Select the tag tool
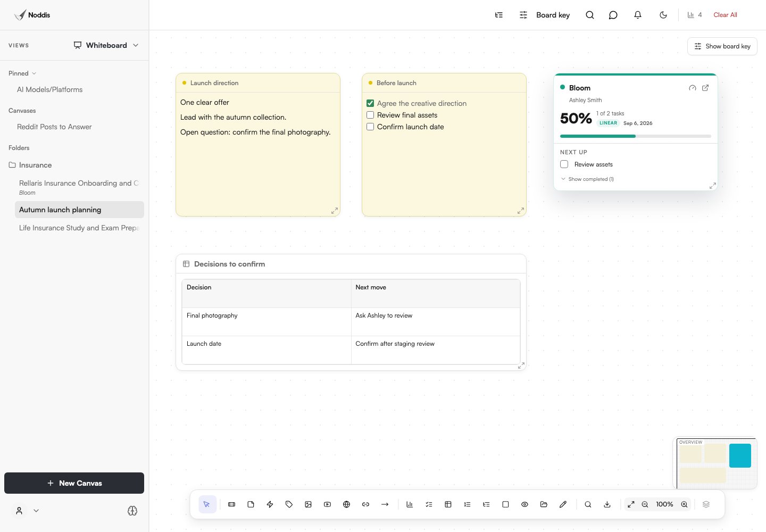 (x=289, y=504)
